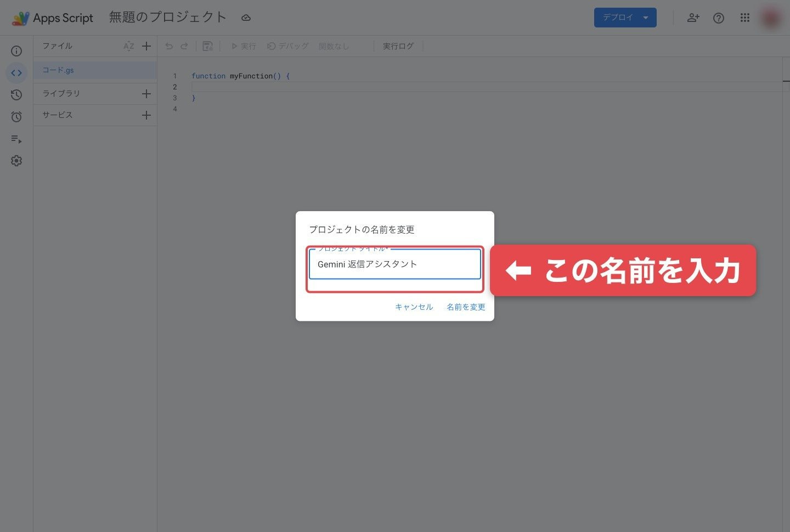Click the ライブラリ section label
Viewport: 790px width, 532px height.
click(61, 94)
